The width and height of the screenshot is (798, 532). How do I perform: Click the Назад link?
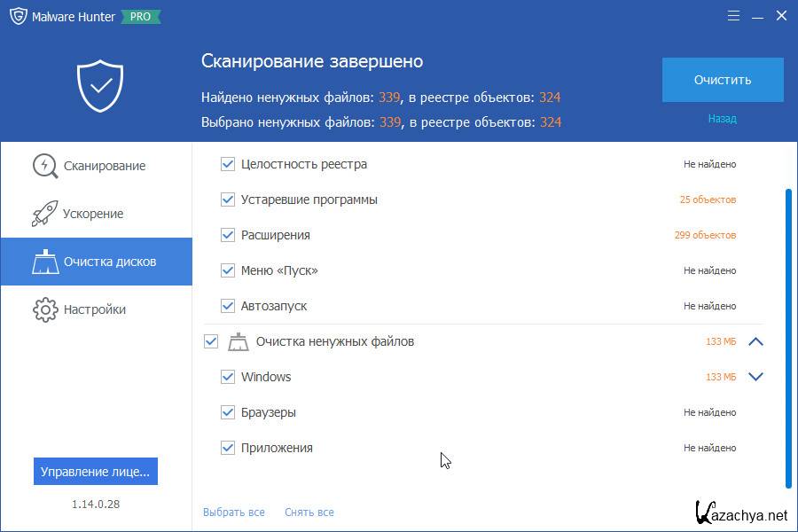pyautogui.click(x=722, y=119)
